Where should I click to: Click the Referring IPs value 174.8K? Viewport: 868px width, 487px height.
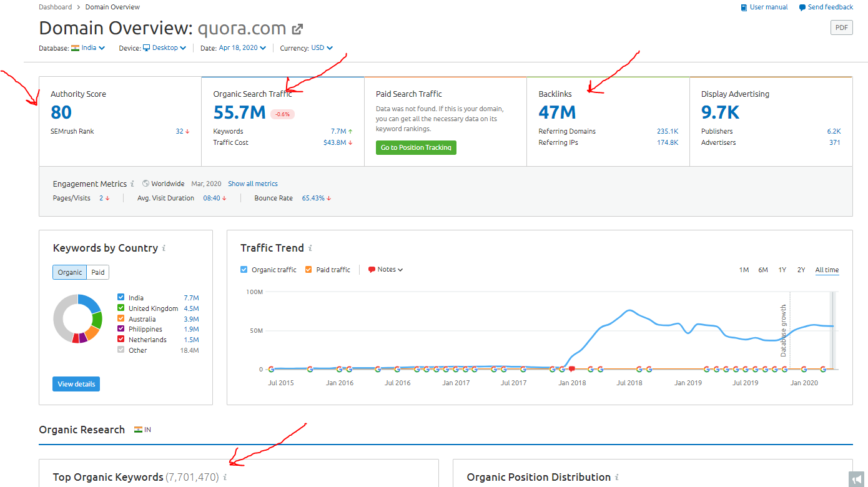(x=668, y=142)
